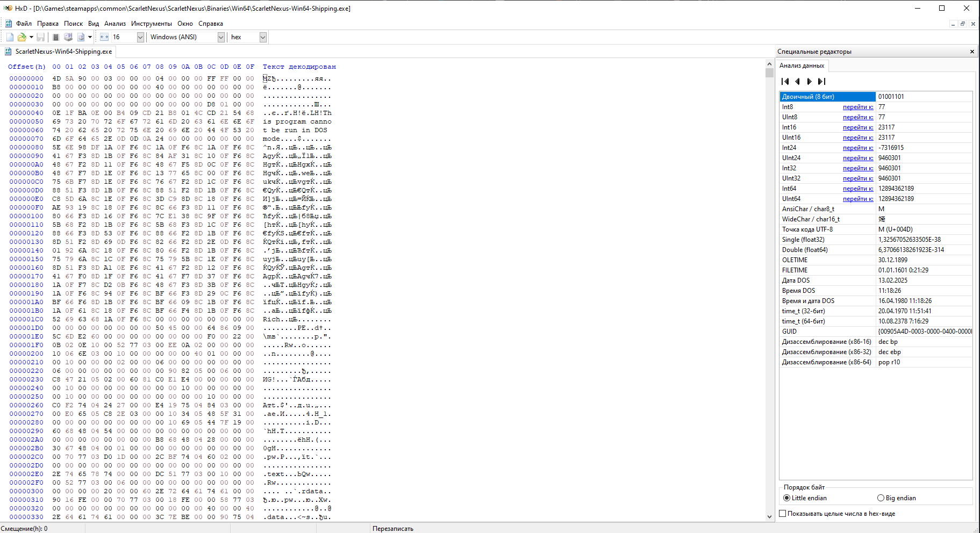Click the AnsiChar / char8_t row label
This screenshot has width=980, height=533.
pyautogui.click(x=808, y=209)
